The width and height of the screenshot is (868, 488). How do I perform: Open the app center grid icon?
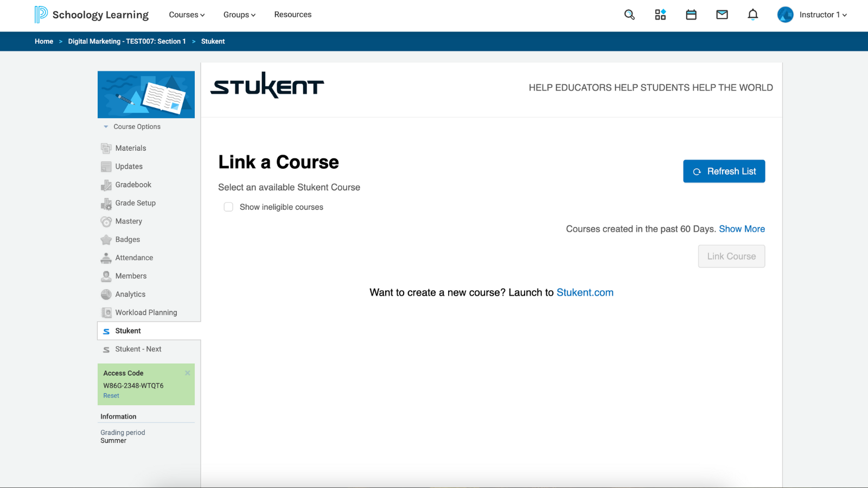tap(660, 15)
